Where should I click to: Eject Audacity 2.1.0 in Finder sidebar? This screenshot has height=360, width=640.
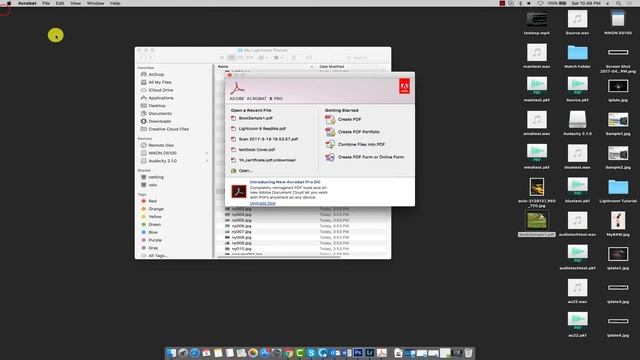(x=207, y=161)
